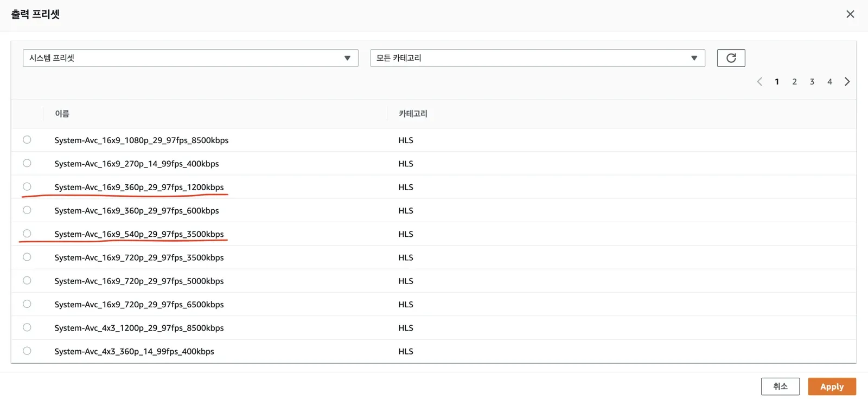Sort by the 이름 column header
868x400 pixels.
coord(62,113)
